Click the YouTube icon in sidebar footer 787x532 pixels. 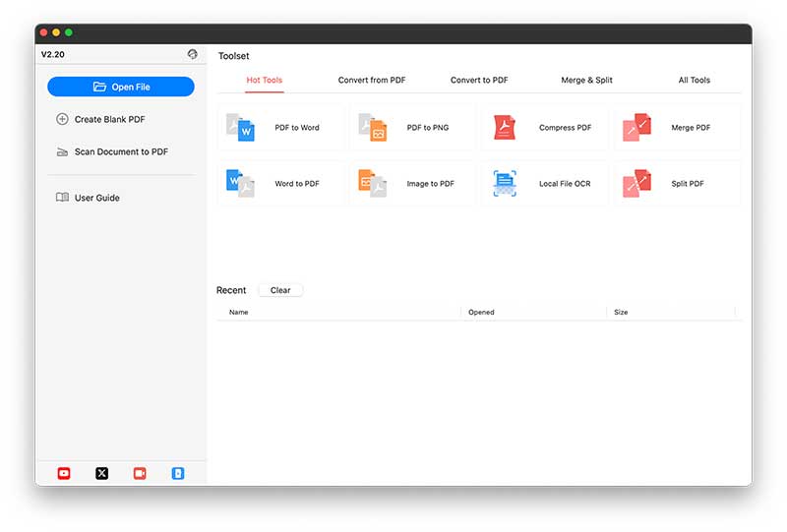64,473
